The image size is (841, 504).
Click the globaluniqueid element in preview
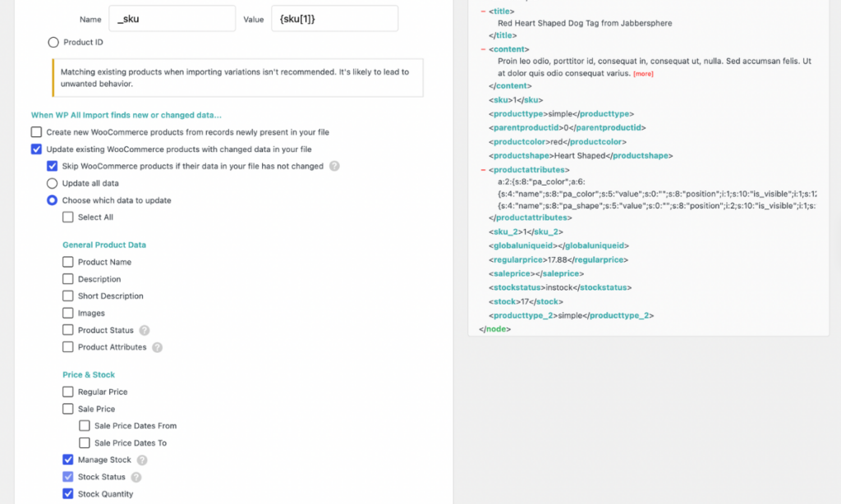tap(558, 246)
